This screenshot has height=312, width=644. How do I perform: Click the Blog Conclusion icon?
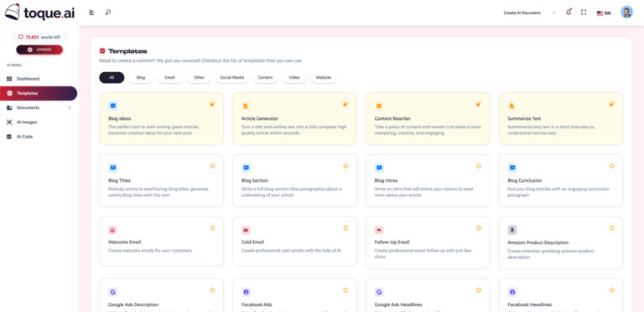(x=512, y=168)
